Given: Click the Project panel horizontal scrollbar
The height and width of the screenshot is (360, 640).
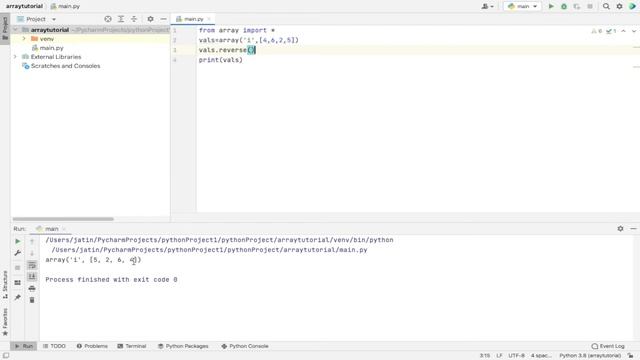Looking at the screenshot, I should [63, 219].
